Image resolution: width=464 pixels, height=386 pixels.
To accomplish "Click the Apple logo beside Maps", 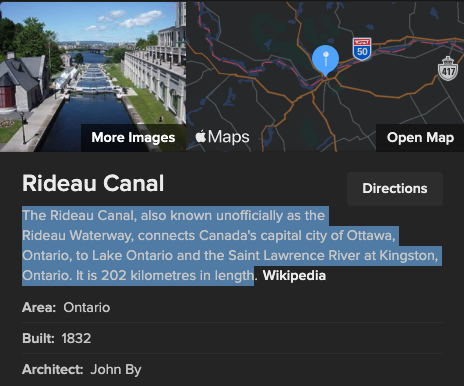I will click(201, 137).
